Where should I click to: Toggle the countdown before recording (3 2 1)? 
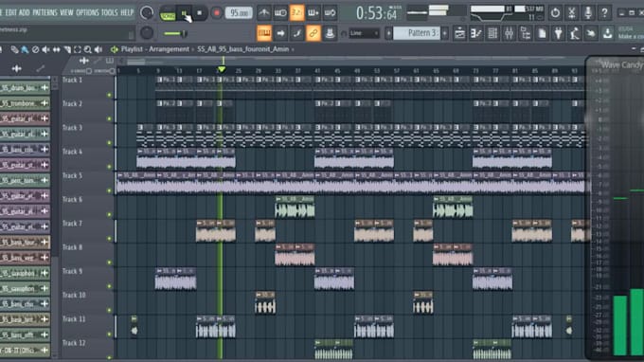[x=296, y=12]
